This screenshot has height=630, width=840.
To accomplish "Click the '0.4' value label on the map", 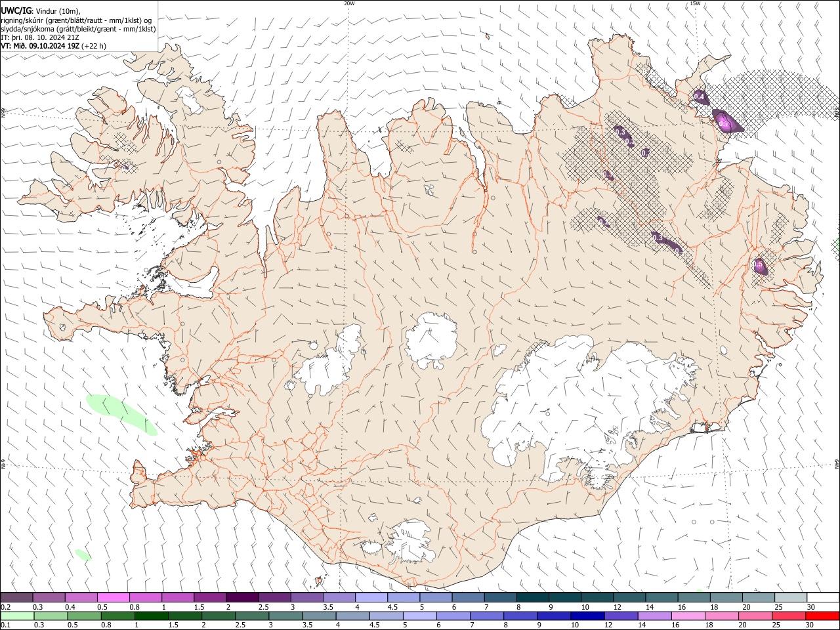I will (699, 97).
